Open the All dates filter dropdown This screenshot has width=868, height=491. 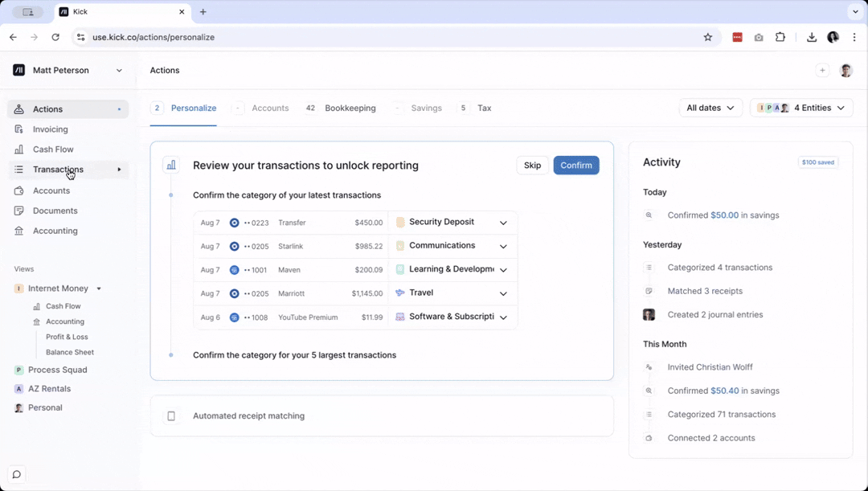click(x=710, y=108)
